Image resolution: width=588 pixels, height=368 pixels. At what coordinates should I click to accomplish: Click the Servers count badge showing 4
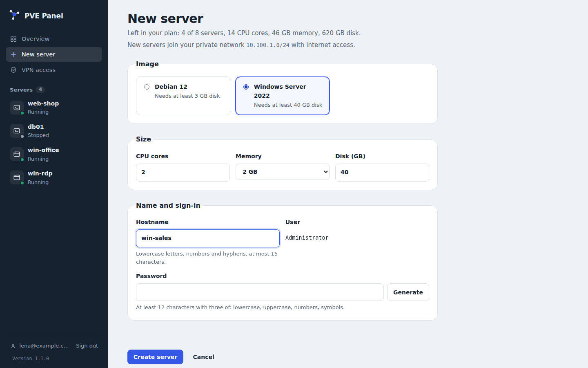[40, 90]
